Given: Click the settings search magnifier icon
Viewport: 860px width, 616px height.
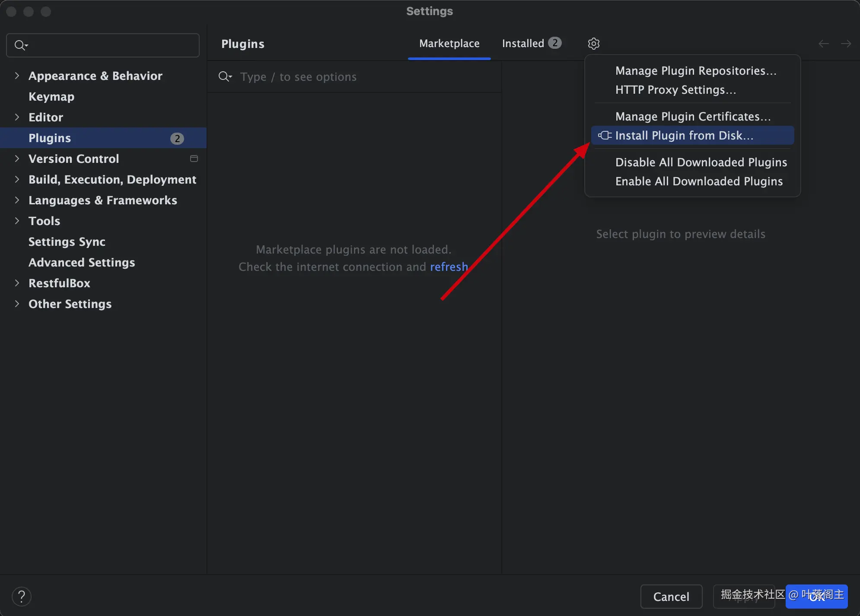Looking at the screenshot, I should tap(20, 45).
